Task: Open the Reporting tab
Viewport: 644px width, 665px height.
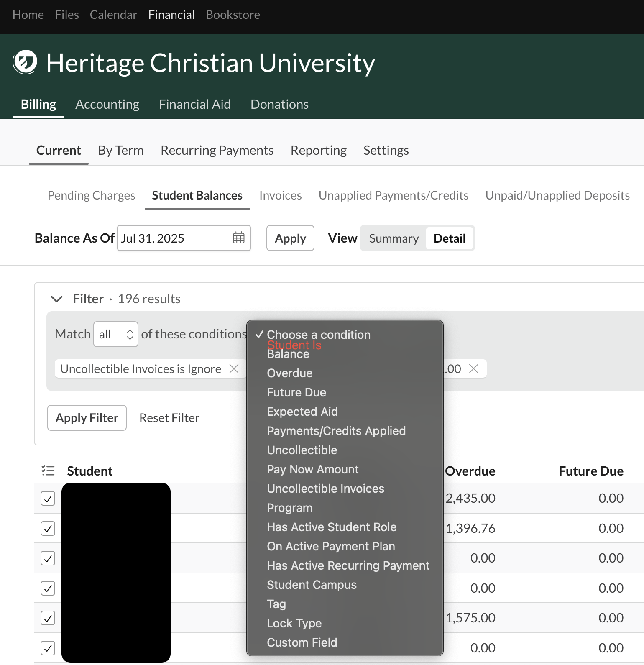Action: (x=319, y=150)
